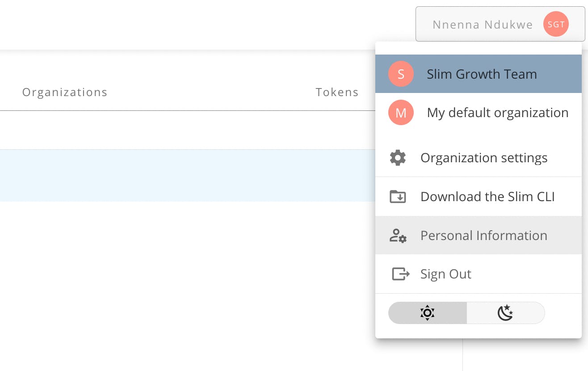Click the M avatar for default organization
This screenshot has width=588, height=371.
(401, 113)
